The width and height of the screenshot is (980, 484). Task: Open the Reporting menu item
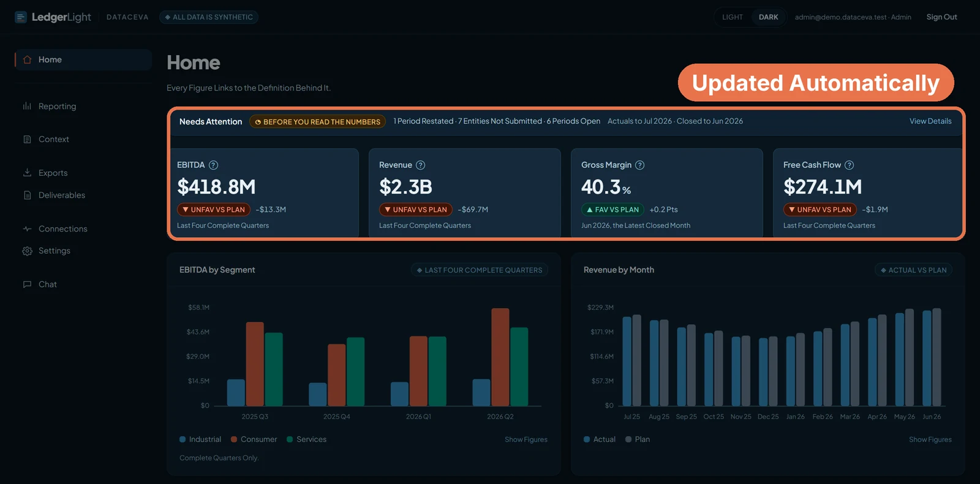[x=83, y=106]
